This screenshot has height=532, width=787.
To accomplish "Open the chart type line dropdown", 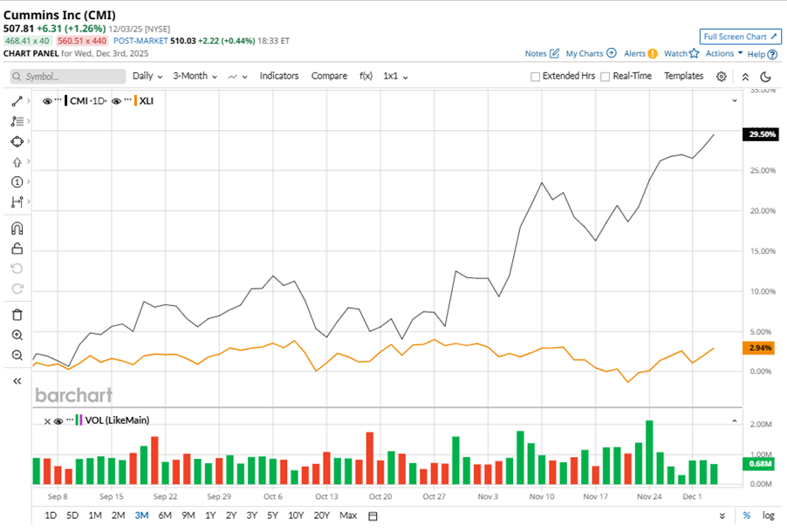I will pos(238,77).
